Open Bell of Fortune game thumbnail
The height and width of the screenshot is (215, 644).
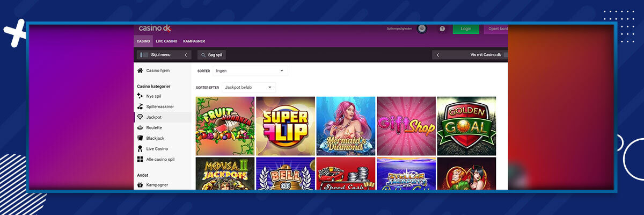click(x=286, y=173)
